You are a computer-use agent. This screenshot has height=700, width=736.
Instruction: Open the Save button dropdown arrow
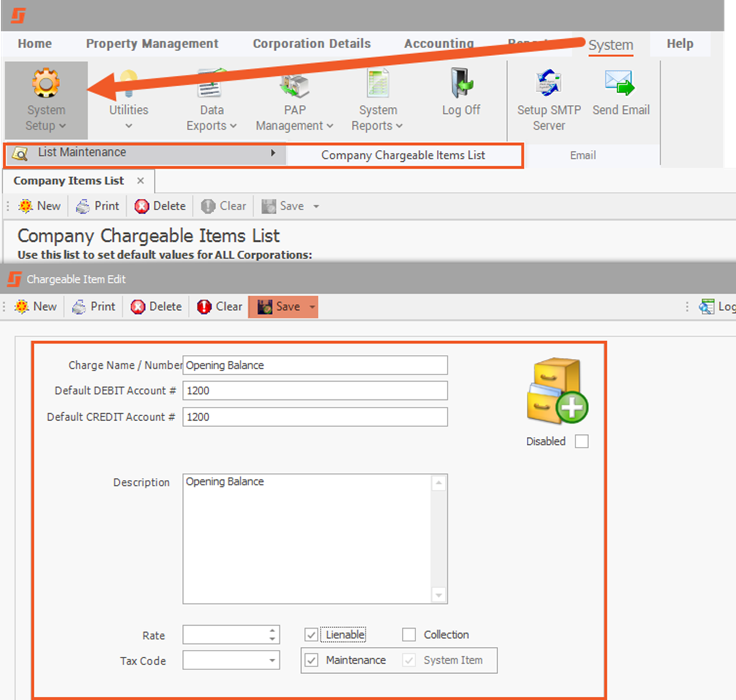(312, 307)
